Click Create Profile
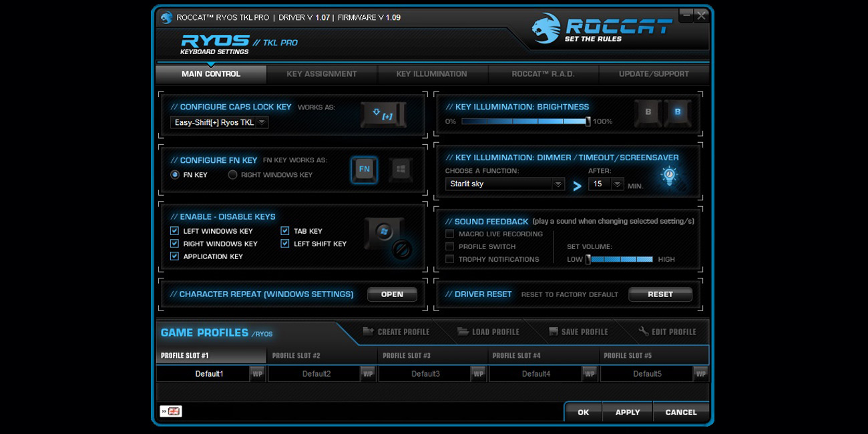The image size is (868, 434). (396, 332)
